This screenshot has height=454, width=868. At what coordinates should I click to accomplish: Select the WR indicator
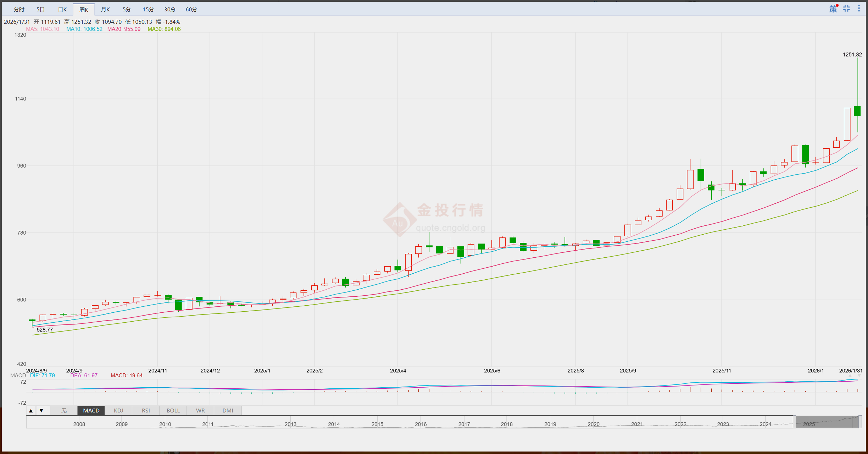[200, 411]
